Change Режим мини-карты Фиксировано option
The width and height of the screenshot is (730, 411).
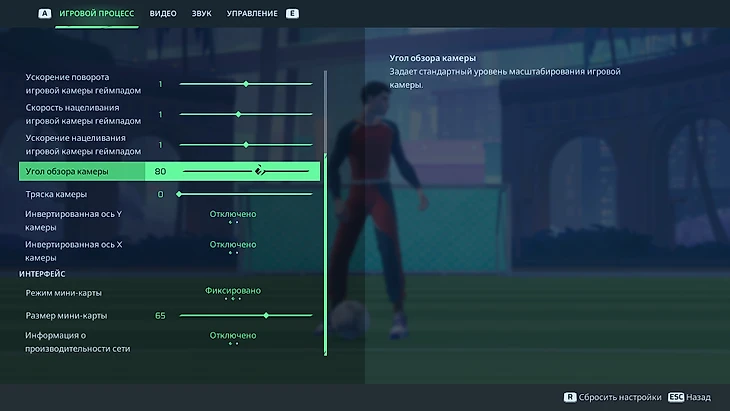(x=233, y=290)
